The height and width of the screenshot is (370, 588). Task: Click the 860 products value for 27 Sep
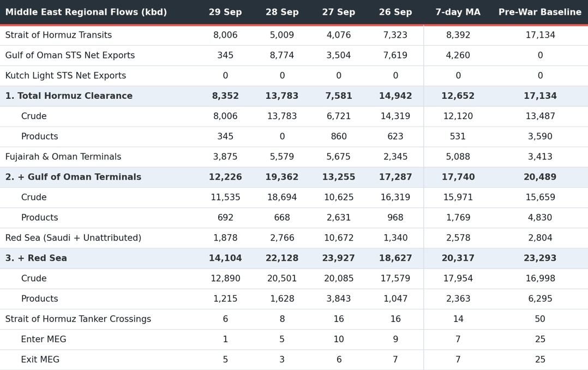coord(339,136)
